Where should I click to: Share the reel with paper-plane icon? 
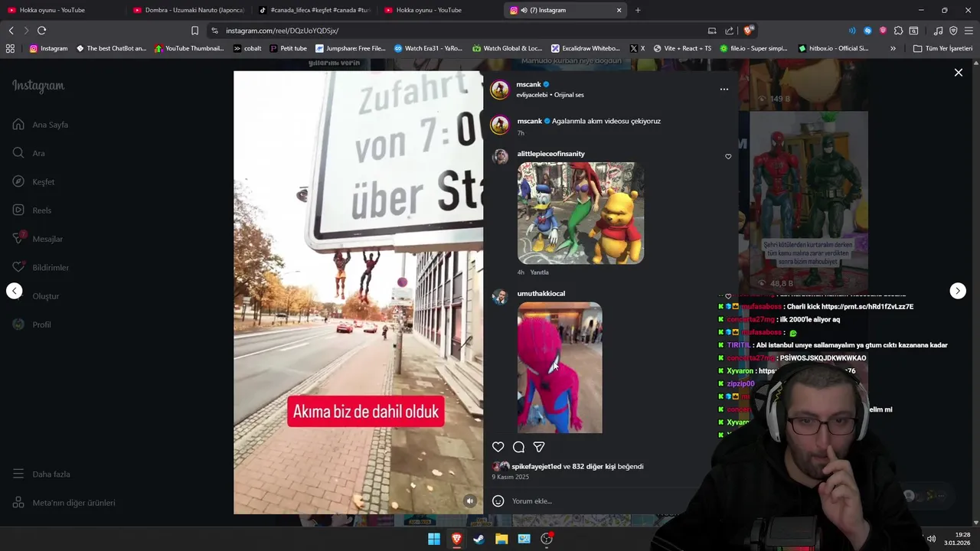tap(539, 447)
